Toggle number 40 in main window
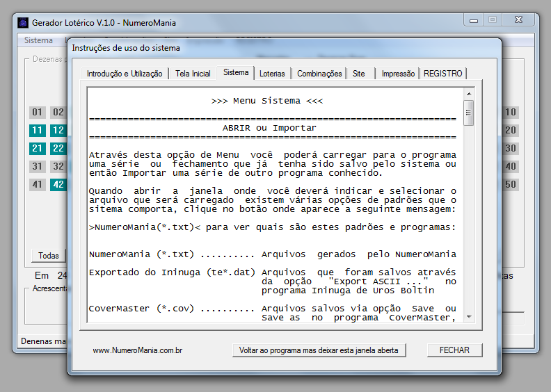The image size is (551, 392). coord(510,166)
